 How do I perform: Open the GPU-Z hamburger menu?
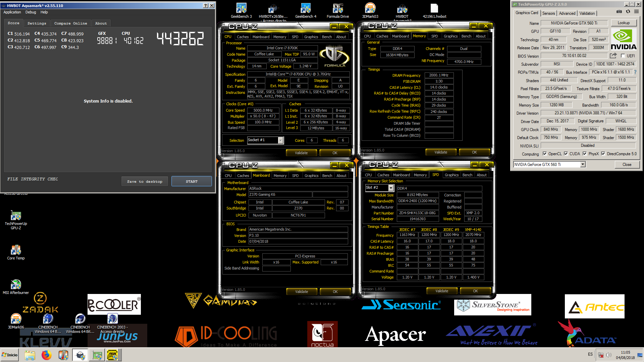pyautogui.click(x=636, y=12)
